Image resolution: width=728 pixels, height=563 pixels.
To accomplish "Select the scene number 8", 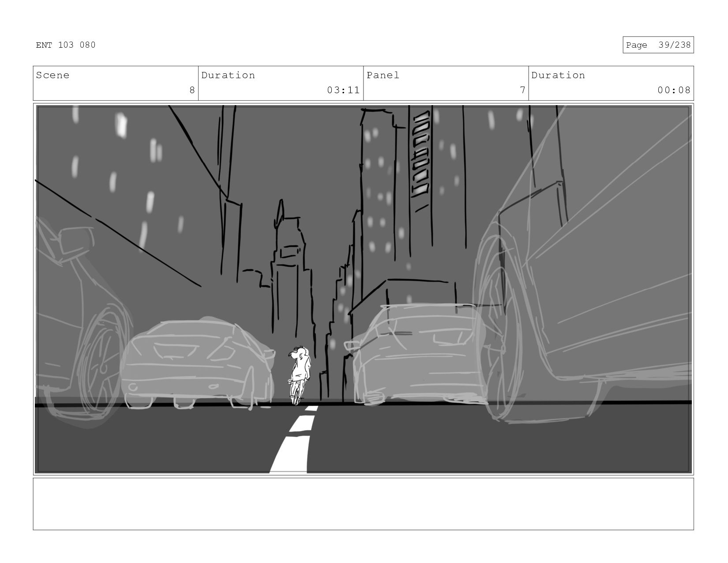I will (x=192, y=90).
